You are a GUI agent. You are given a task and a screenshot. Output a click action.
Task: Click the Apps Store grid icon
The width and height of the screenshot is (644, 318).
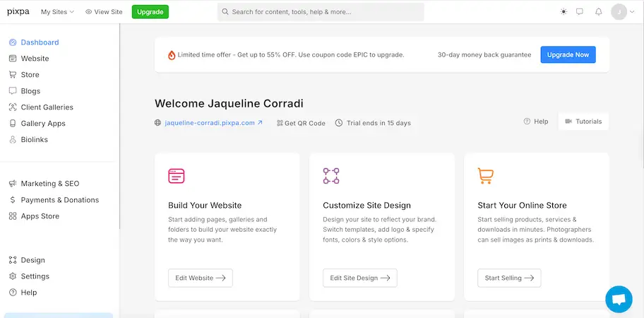(x=13, y=216)
